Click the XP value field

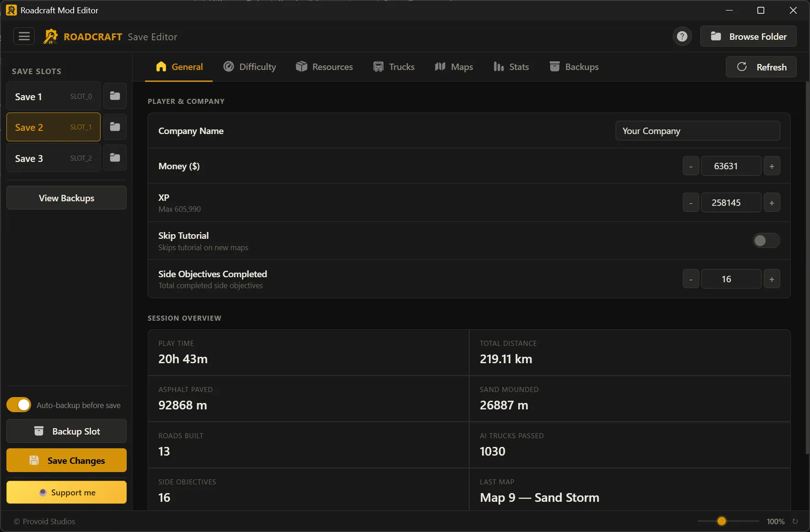731,203
